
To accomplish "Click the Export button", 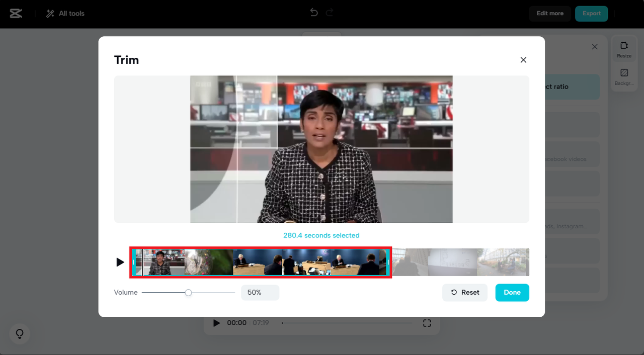I will 592,14.
